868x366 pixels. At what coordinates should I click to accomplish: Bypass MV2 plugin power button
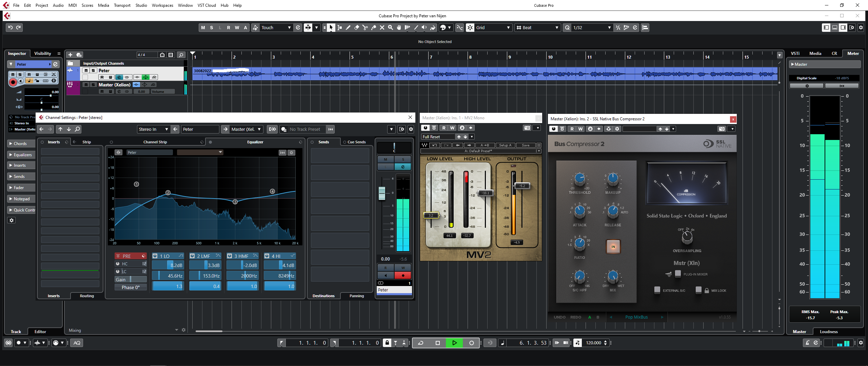point(425,128)
